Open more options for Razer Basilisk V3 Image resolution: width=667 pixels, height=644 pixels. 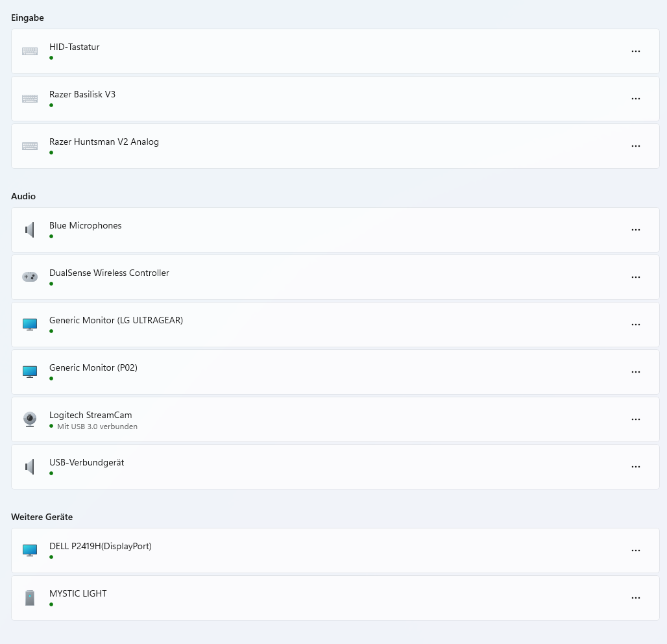click(x=635, y=99)
